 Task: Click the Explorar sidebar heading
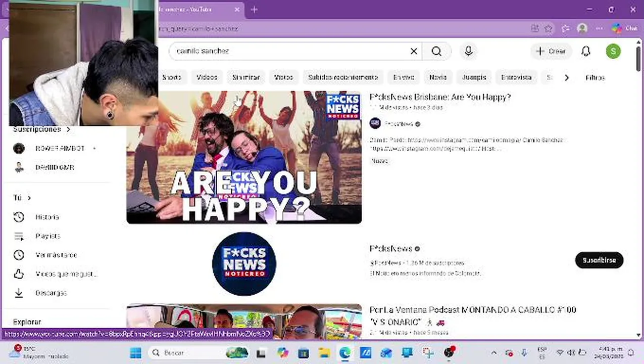(x=27, y=322)
